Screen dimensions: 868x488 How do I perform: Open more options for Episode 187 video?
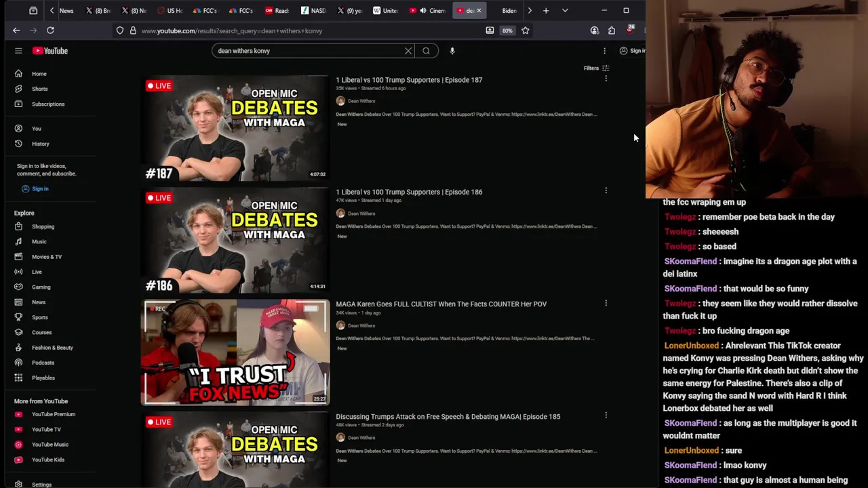tap(606, 79)
